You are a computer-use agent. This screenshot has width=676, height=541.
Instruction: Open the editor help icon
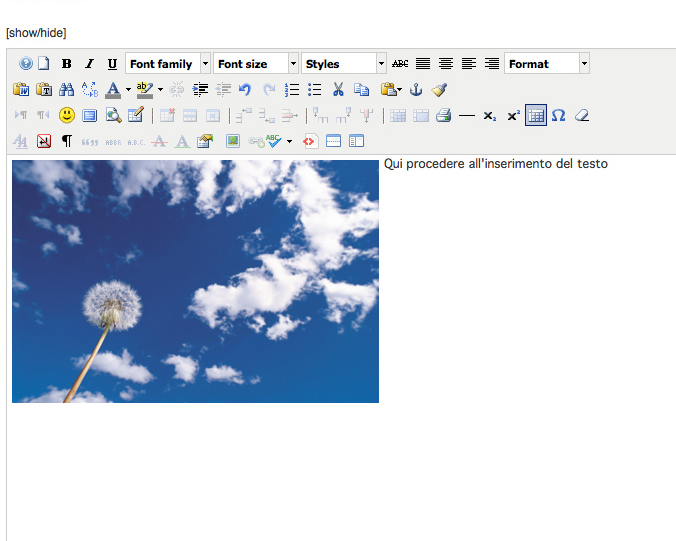click(26, 64)
